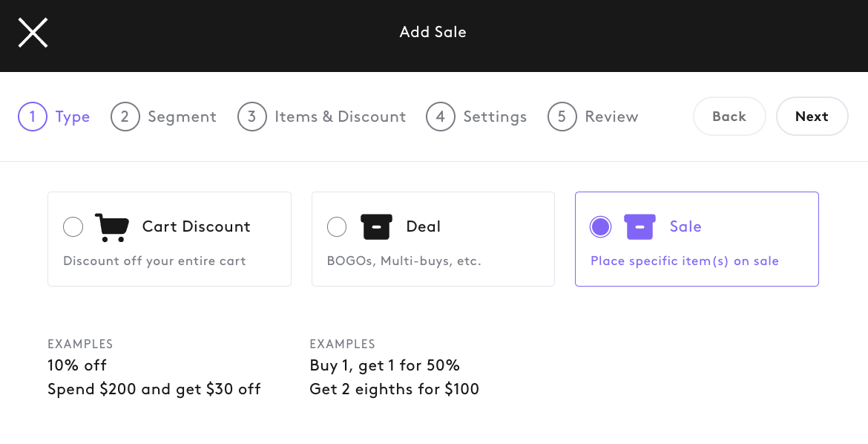Click the step 1 circle icon
Image resolution: width=868 pixels, height=444 pixels.
click(x=33, y=117)
